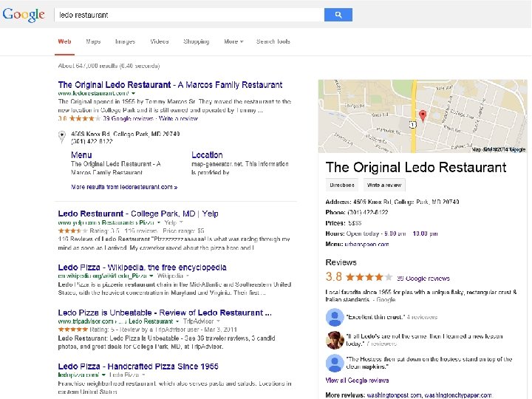Expand the arrow next to gray Wikipedia label
The width and height of the screenshot is (532, 399).
tap(187, 276)
